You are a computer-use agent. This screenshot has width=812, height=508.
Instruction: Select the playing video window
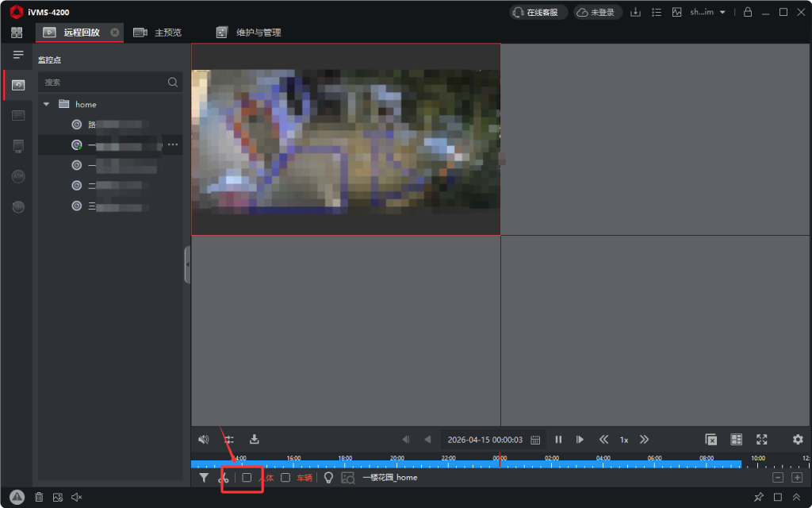pos(346,139)
